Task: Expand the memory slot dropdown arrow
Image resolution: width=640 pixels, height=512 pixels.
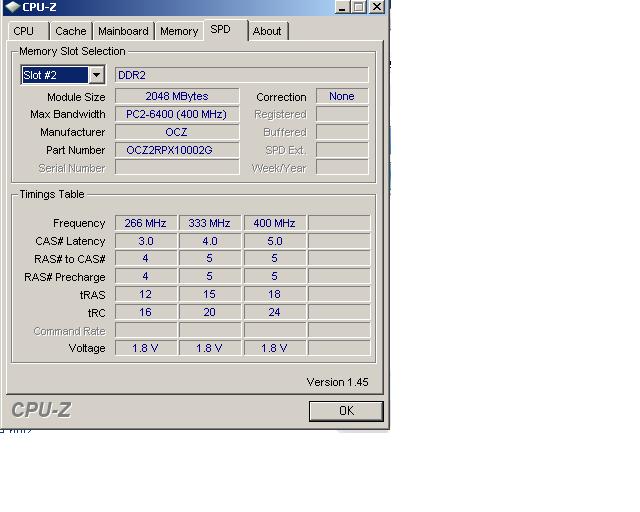Action: coord(96,75)
